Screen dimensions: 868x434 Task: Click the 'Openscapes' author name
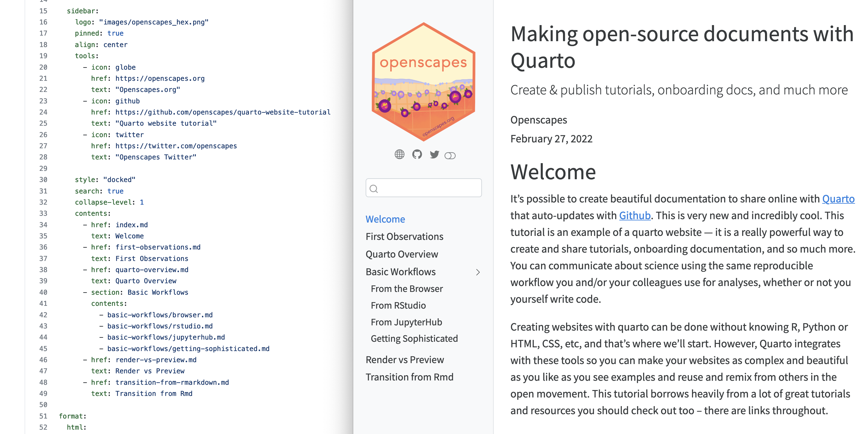point(539,120)
